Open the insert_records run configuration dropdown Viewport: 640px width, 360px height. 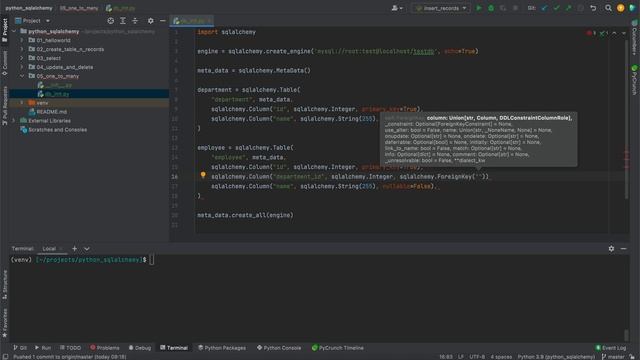441,8
